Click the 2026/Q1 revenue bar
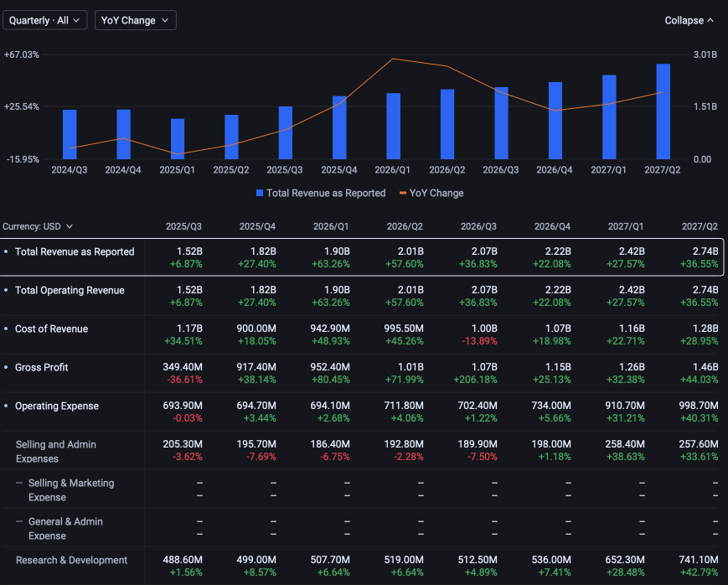728x585 pixels. click(393, 127)
